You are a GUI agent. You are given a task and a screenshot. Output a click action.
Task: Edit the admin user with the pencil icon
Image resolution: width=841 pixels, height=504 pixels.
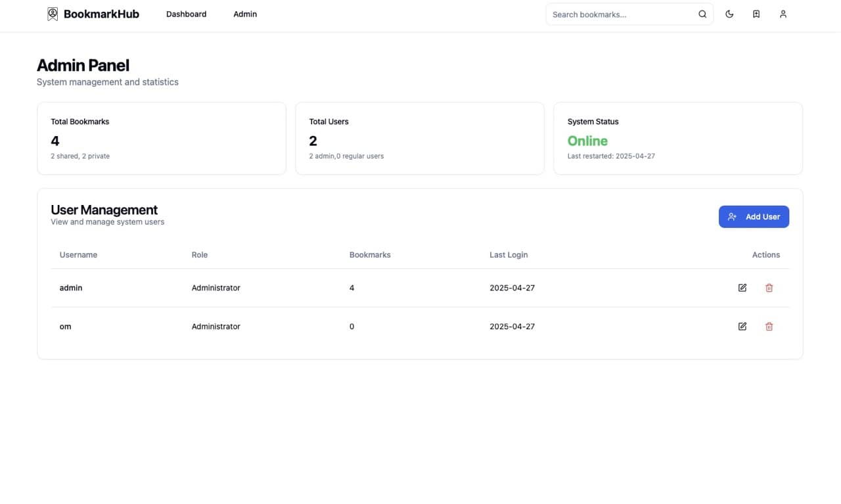pyautogui.click(x=742, y=288)
